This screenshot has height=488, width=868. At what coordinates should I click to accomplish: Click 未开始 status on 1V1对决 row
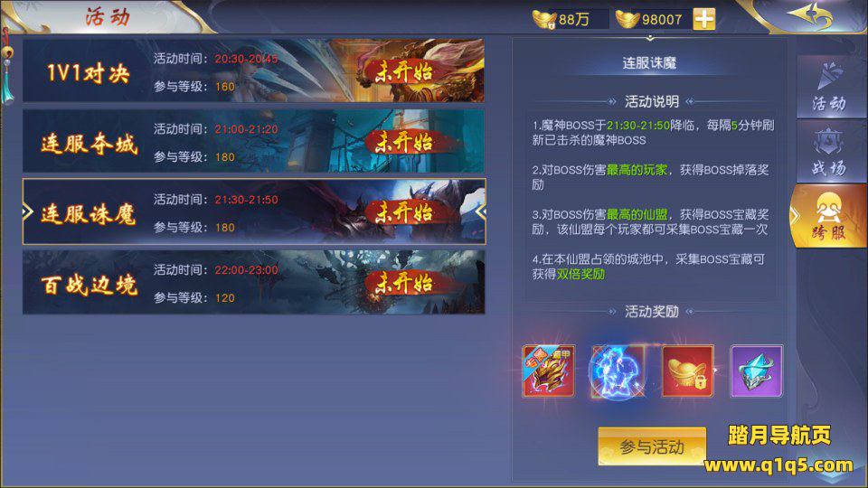(x=404, y=72)
